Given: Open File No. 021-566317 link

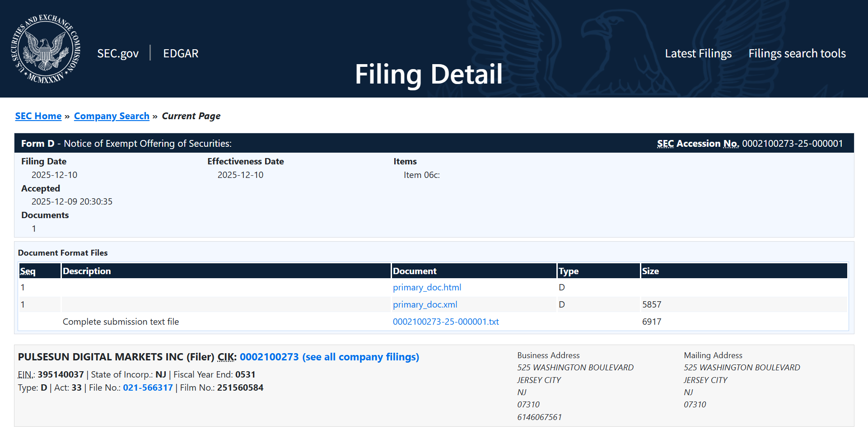Looking at the screenshot, I should pos(148,387).
